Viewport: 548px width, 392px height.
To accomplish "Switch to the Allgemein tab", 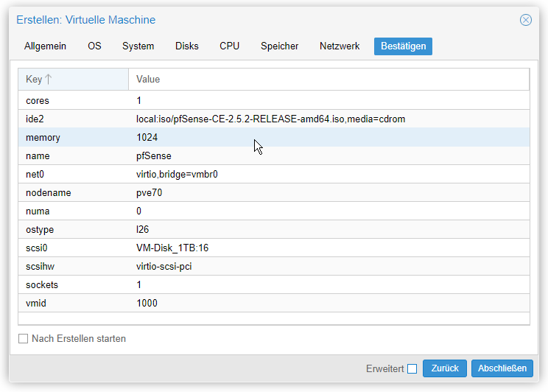I will tap(45, 46).
